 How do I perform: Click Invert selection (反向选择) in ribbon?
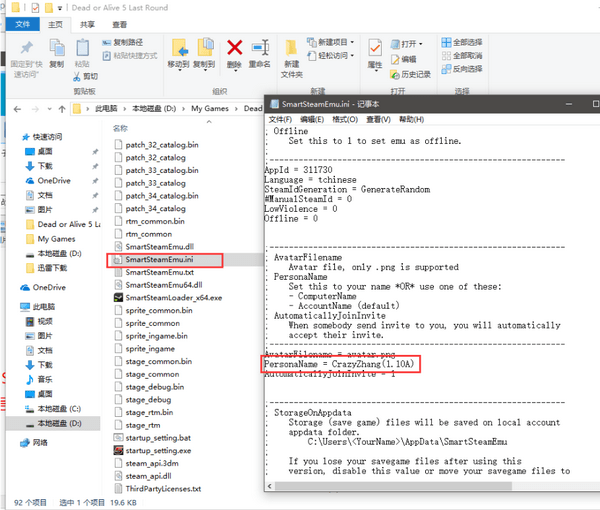pos(462,69)
